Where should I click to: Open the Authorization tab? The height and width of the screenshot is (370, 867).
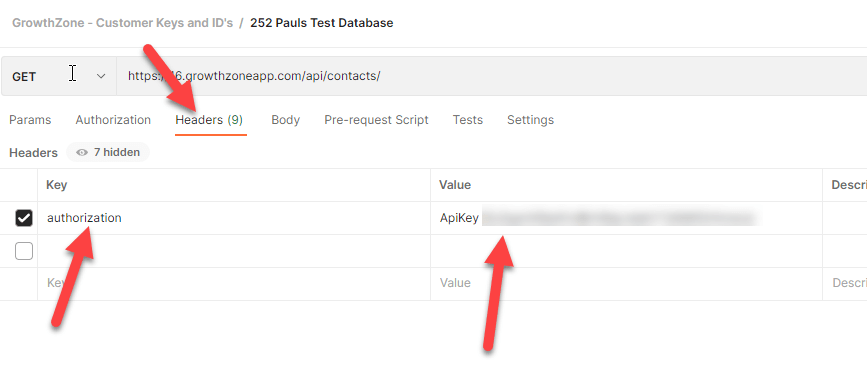point(113,120)
